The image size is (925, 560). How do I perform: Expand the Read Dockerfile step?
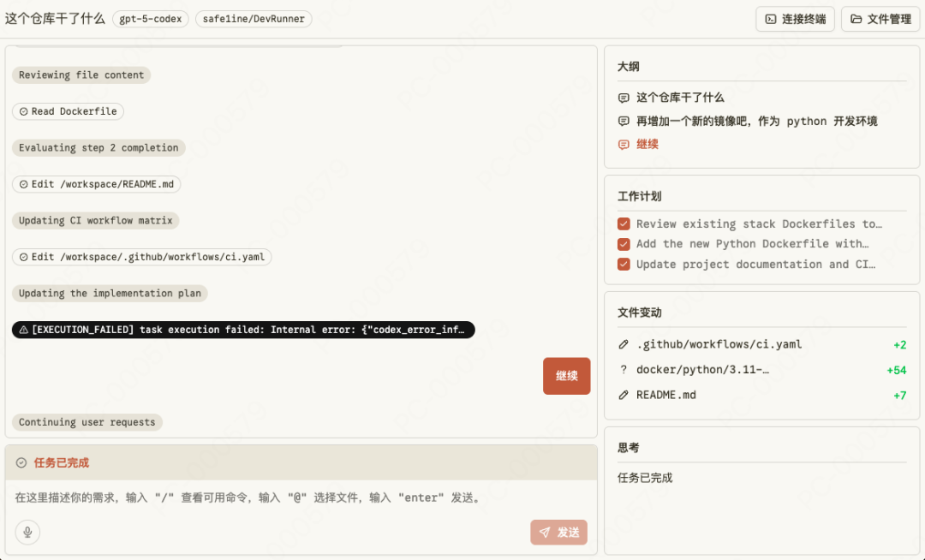click(68, 111)
